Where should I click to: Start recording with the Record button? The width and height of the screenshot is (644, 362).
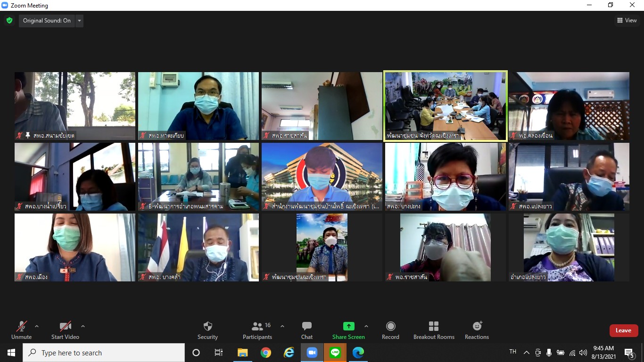[390, 330]
